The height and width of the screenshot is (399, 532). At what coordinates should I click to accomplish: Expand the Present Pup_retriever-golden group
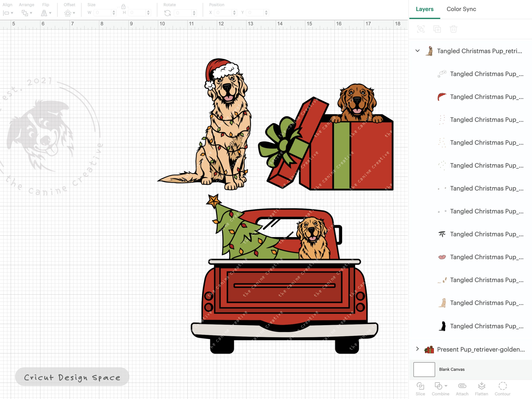417,349
